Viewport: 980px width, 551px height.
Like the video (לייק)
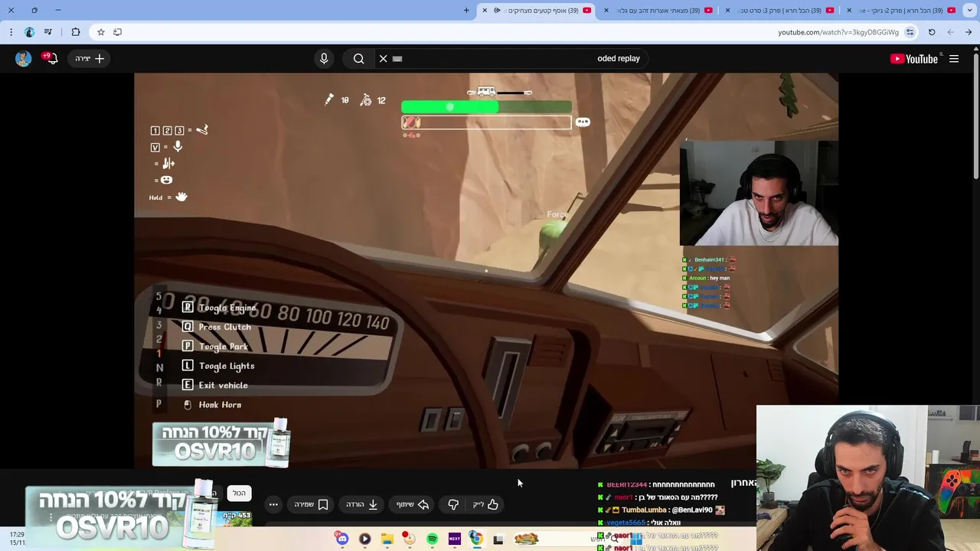(485, 504)
